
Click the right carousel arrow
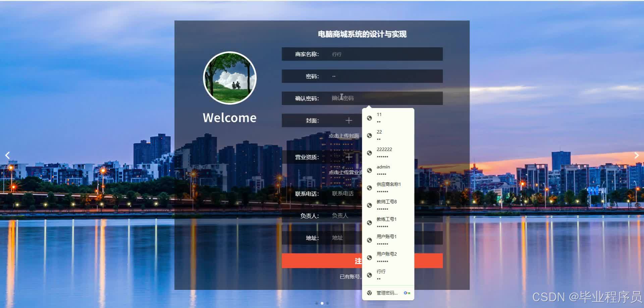tap(637, 155)
